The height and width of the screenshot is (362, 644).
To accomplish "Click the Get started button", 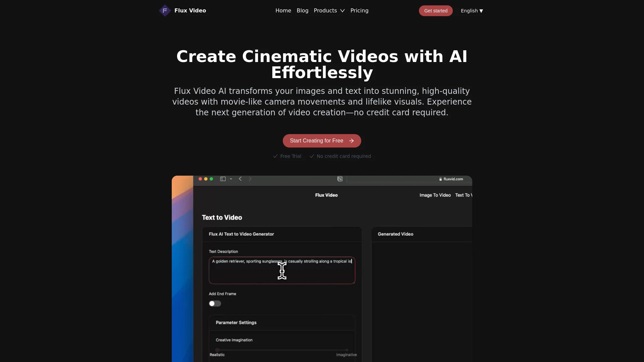I will point(436,11).
